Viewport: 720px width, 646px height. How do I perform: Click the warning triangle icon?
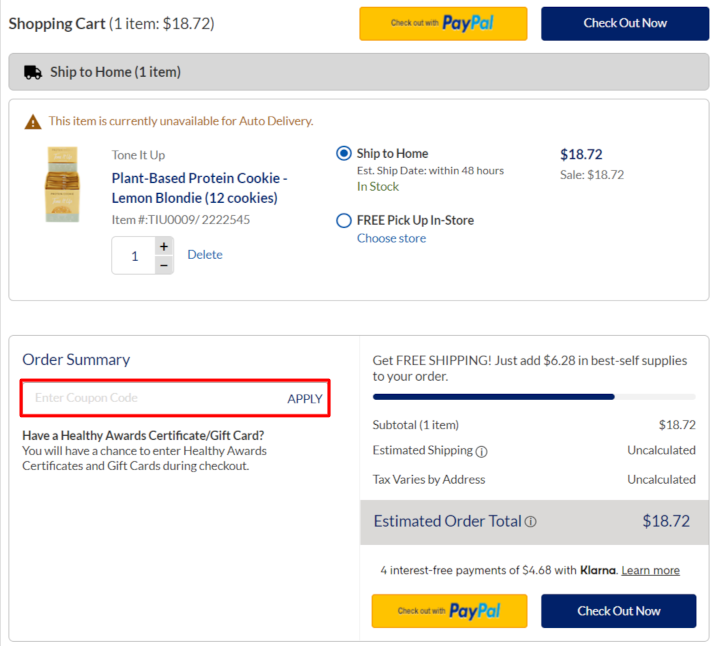33,121
